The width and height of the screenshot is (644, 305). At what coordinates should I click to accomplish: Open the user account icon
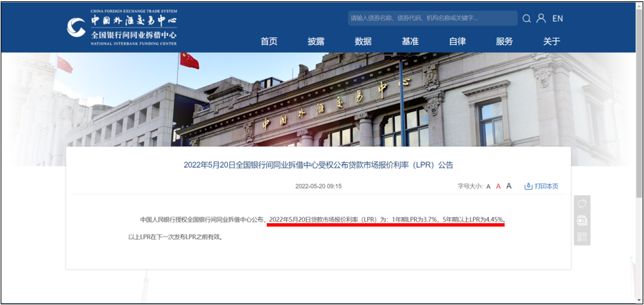[x=541, y=18]
